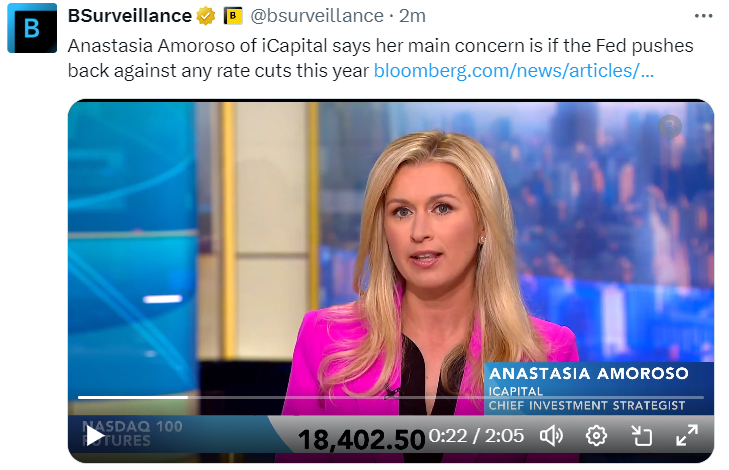Mute the video with the speaker icon
Viewport: 729px width, 470px height.
click(551, 436)
